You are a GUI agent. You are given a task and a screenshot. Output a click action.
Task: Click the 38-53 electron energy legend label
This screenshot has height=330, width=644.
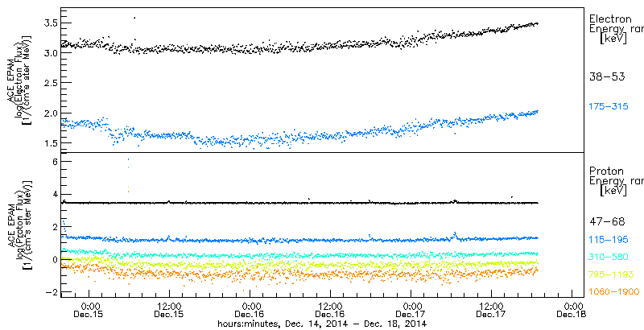607,76
